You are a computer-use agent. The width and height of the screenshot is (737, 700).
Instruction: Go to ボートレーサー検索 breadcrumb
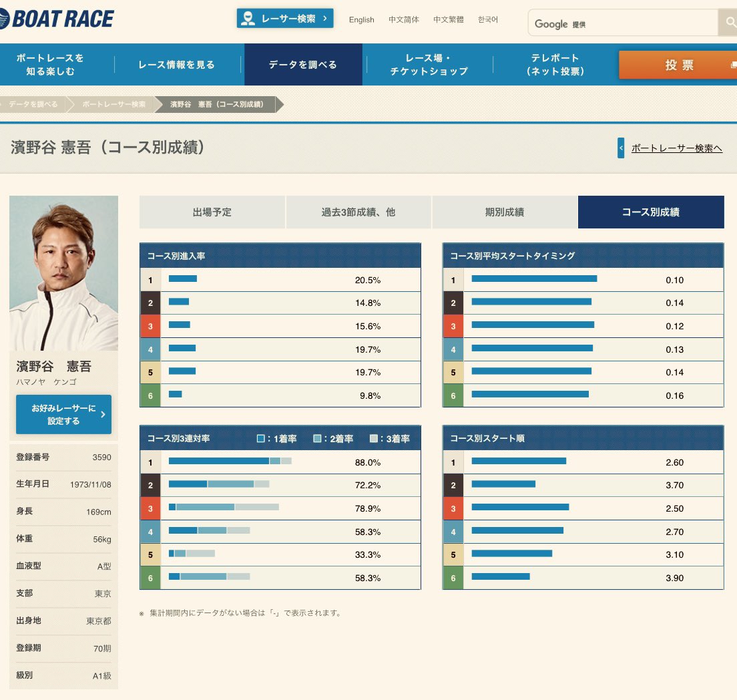[113, 104]
